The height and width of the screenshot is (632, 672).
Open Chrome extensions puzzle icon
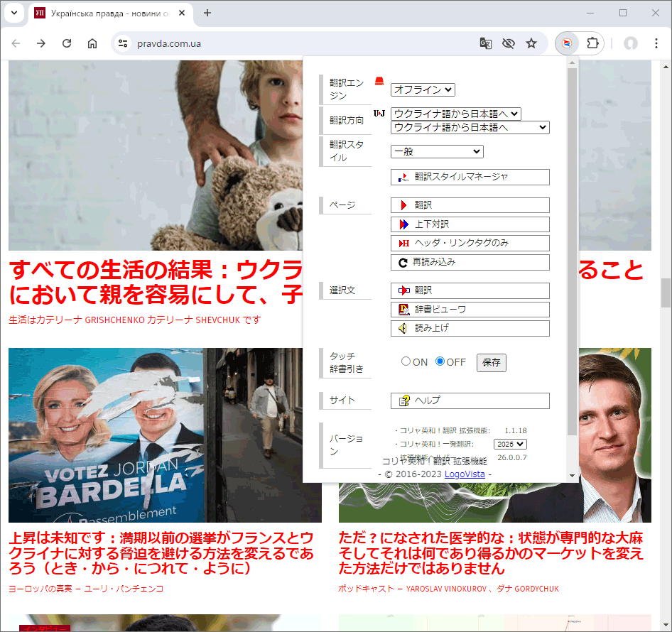(x=592, y=43)
